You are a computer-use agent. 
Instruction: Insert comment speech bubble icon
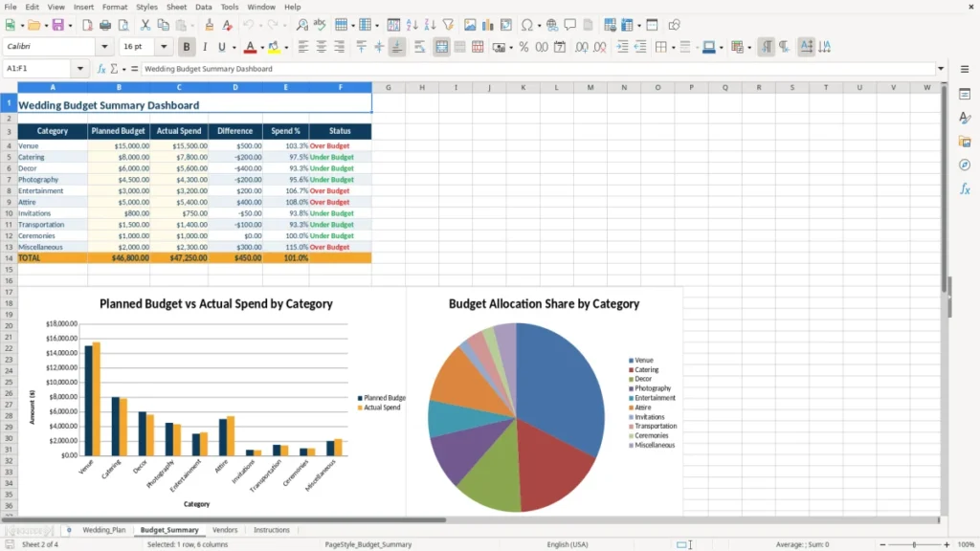point(570,25)
